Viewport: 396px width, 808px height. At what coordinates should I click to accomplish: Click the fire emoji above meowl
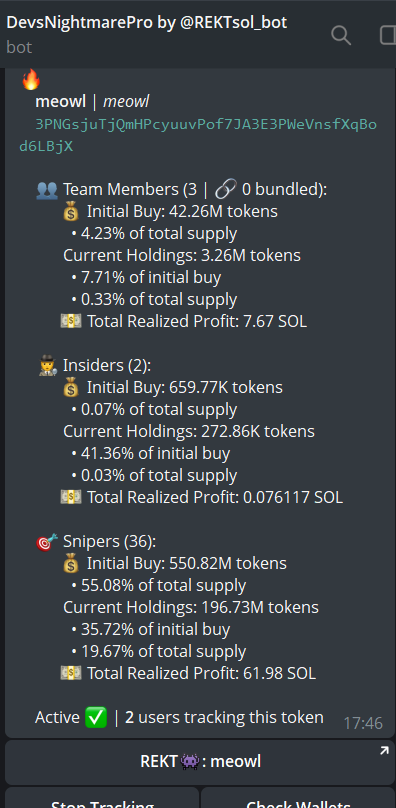point(31,80)
